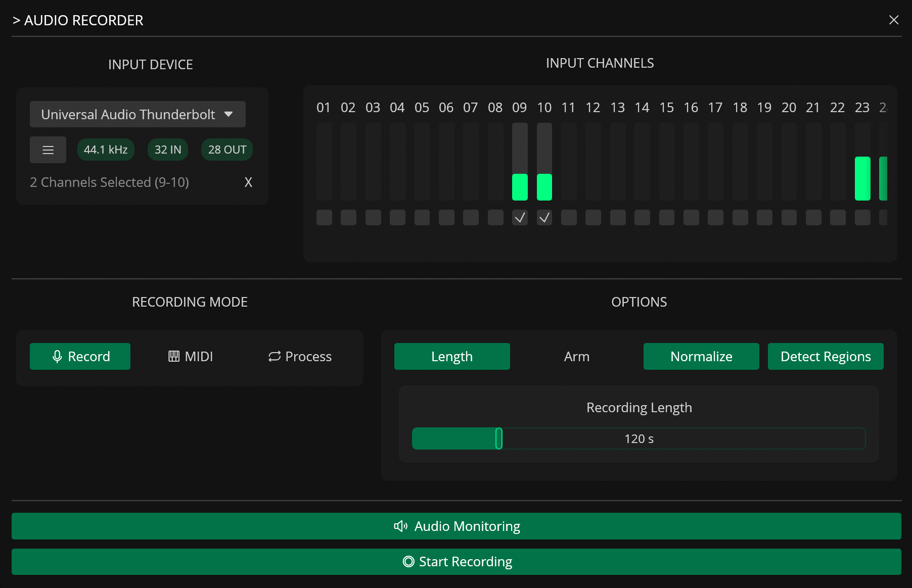The image size is (912, 588).
Task: Click the 32 IN badge
Action: pyautogui.click(x=168, y=150)
